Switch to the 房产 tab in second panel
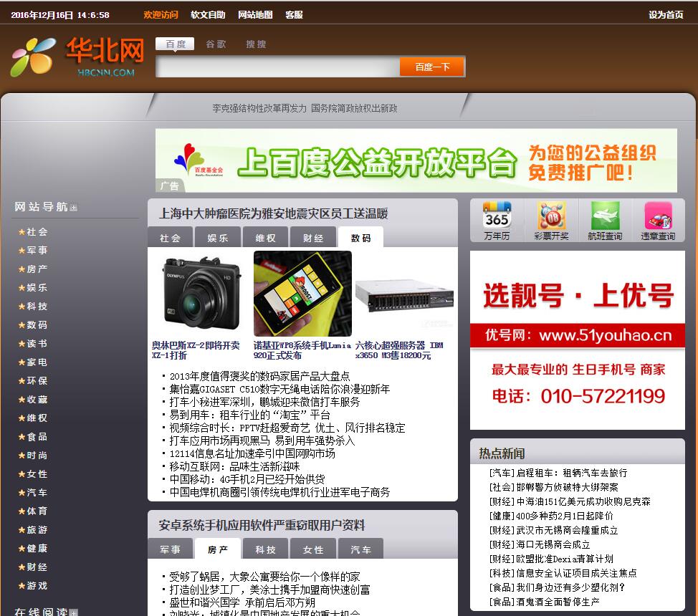This screenshot has width=698, height=616. 218,549
